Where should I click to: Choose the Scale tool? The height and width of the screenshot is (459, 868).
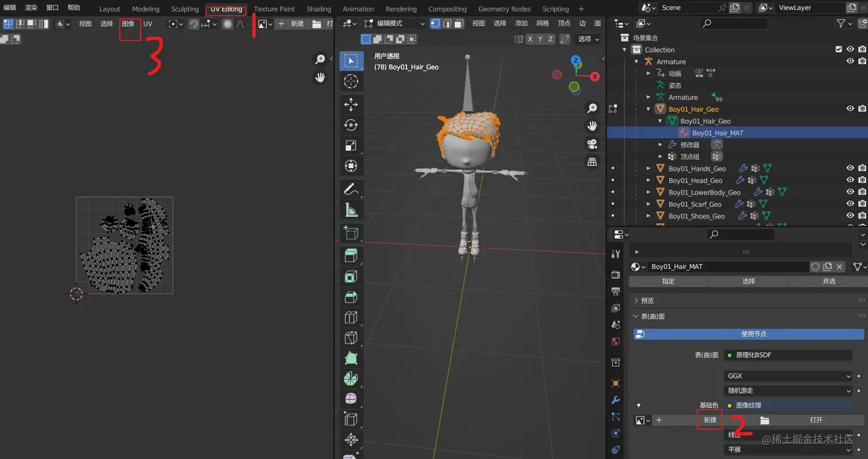point(351,146)
